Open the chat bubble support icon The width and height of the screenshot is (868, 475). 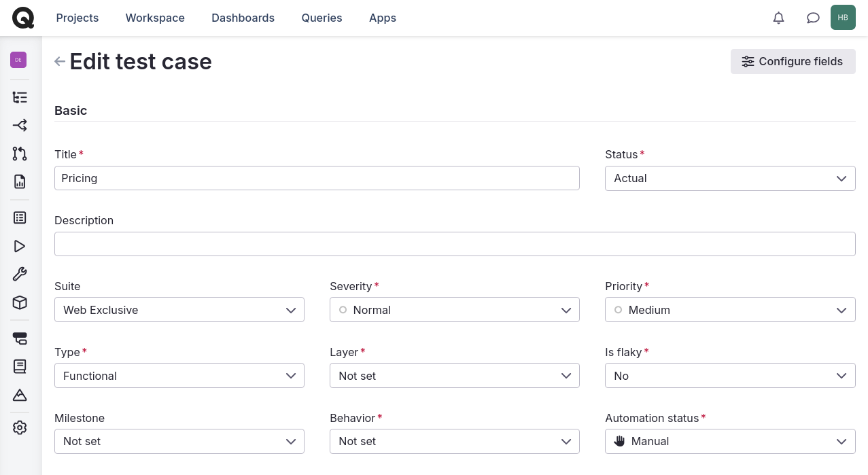click(813, 18)
